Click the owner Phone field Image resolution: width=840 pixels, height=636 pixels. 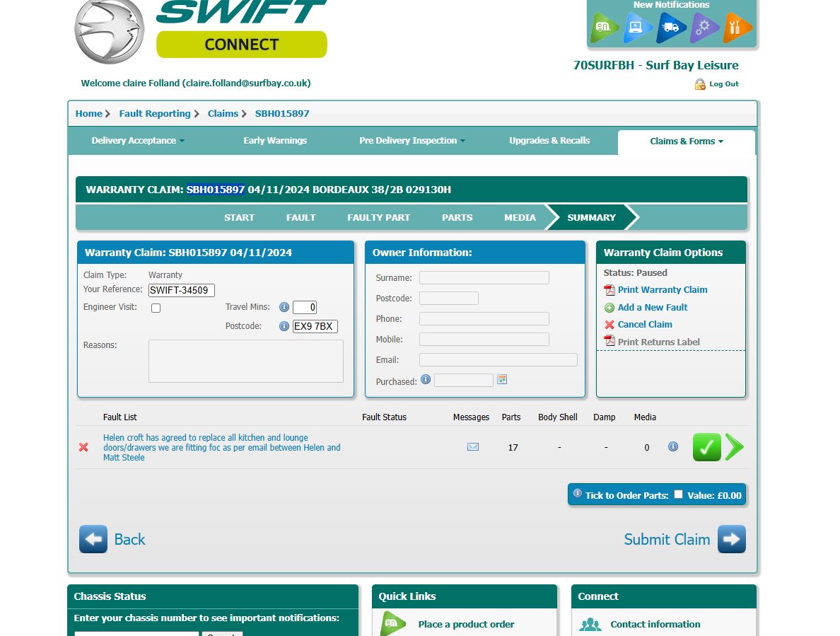(484, 319)
